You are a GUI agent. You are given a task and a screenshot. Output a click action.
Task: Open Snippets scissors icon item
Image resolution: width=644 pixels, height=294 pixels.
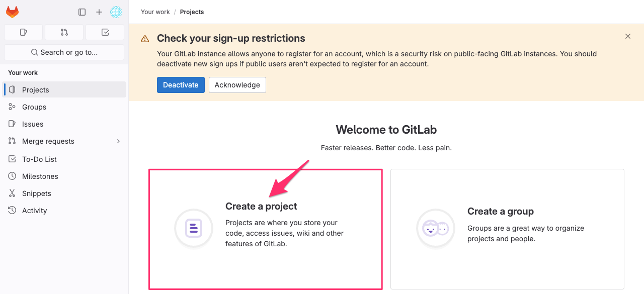64,193
